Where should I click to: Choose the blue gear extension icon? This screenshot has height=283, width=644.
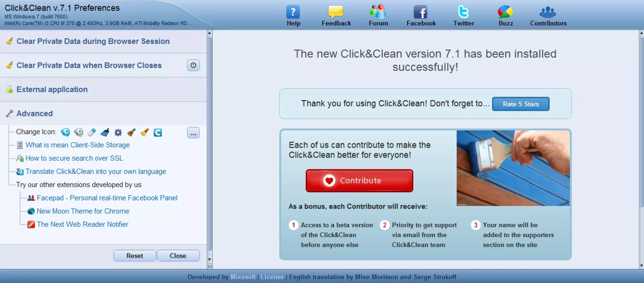pyautogui.click(x=118, y=132)
